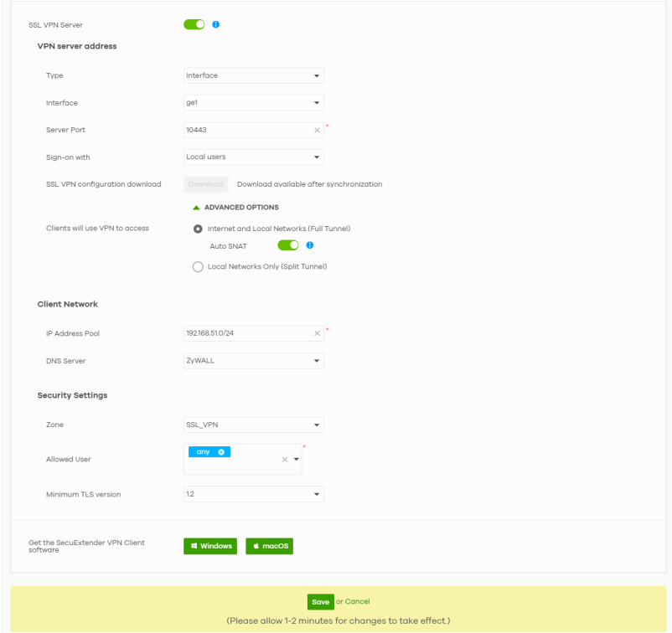Screen dimensions: 672x633
Task: Select Local Networks Only (Split Tunnel)
Action: coord(198,267)
